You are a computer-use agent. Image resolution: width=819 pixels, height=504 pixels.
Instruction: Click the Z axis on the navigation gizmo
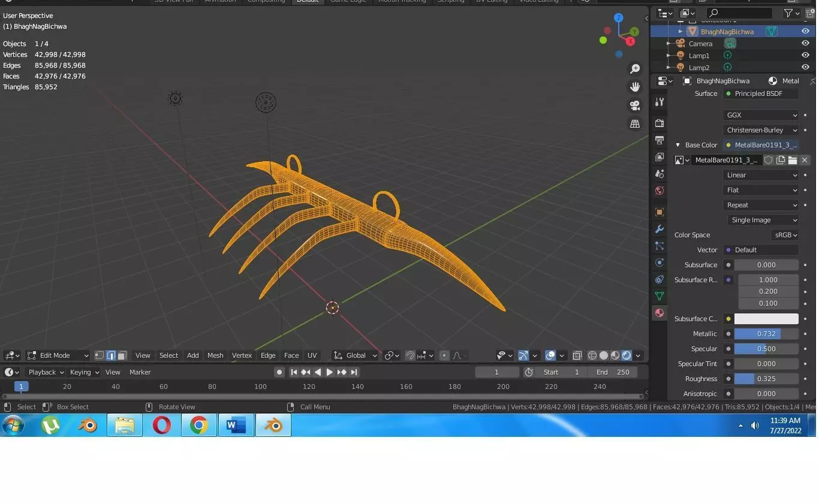point(619,18)
